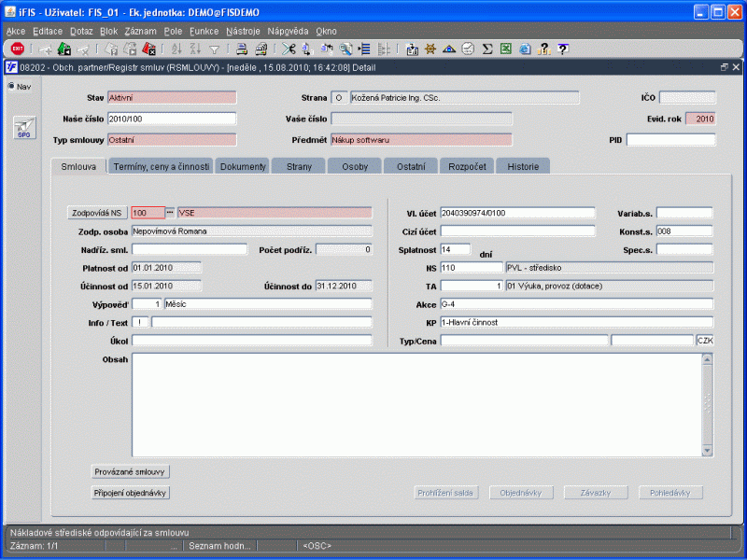Viewport: 747px width, 560px height.
Task: Open the green Excel export icon
Action: [x=505, y=49]
